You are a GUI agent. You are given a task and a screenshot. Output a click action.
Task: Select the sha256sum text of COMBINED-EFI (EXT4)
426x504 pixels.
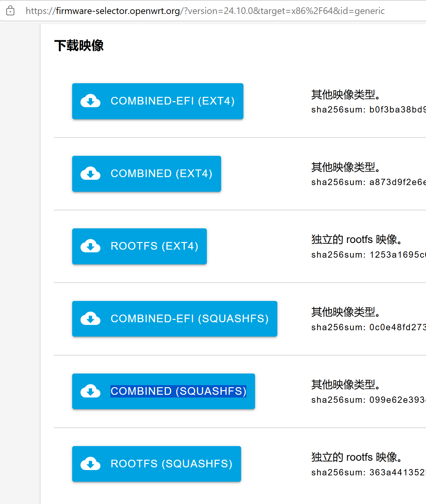tap(366, 110)
